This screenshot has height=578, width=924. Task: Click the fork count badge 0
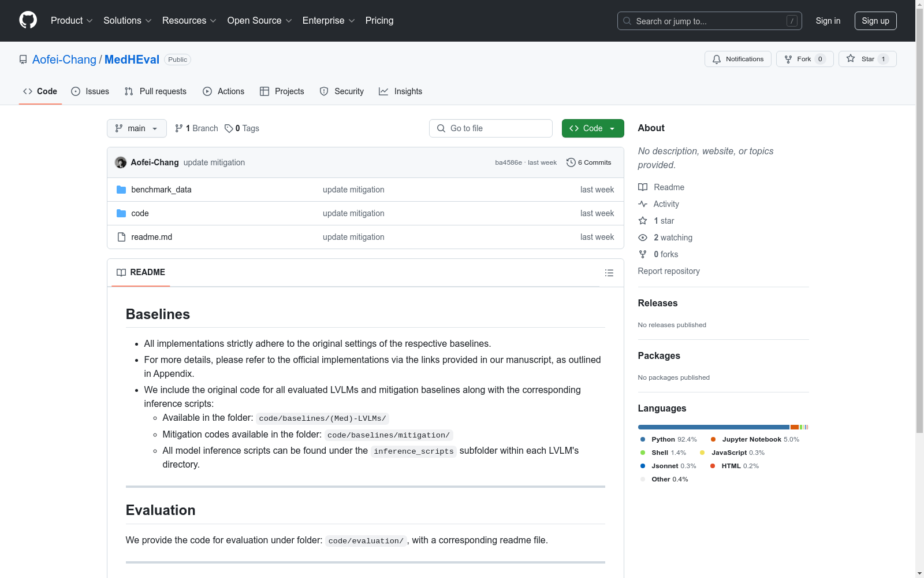[820, 59]
